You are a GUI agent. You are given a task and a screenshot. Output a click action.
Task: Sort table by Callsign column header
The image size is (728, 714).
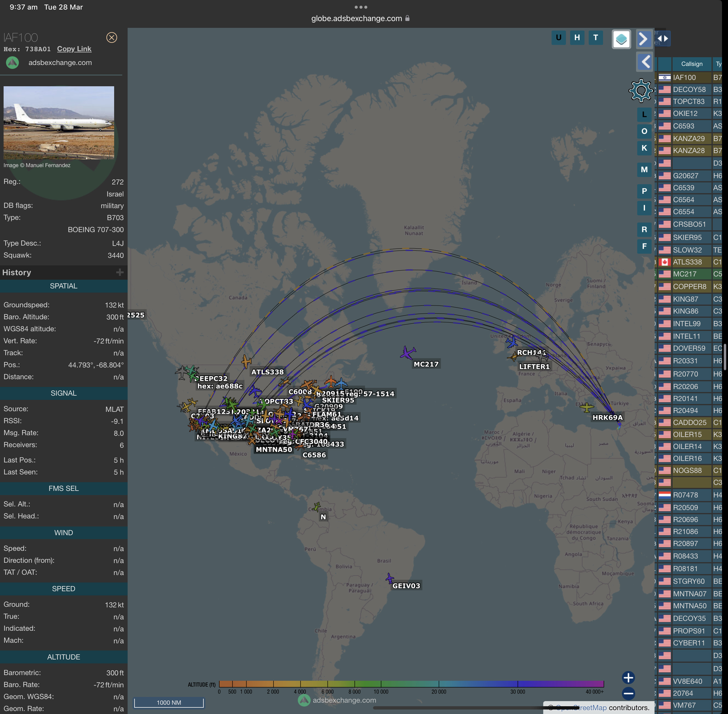click(692, 64)
